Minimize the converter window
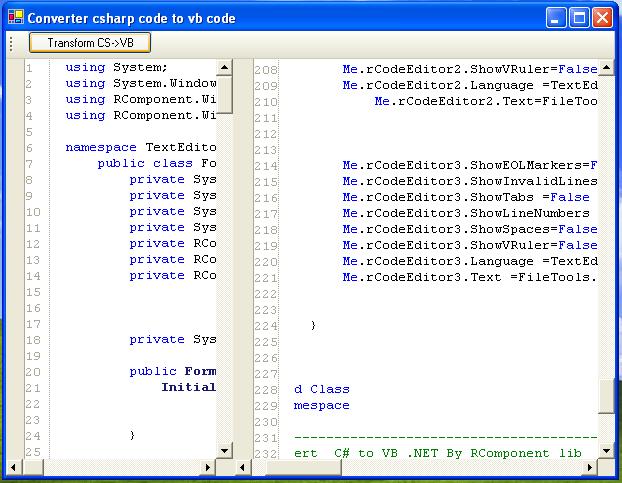This screenshot has height=483, width=622. coord(556,18)
